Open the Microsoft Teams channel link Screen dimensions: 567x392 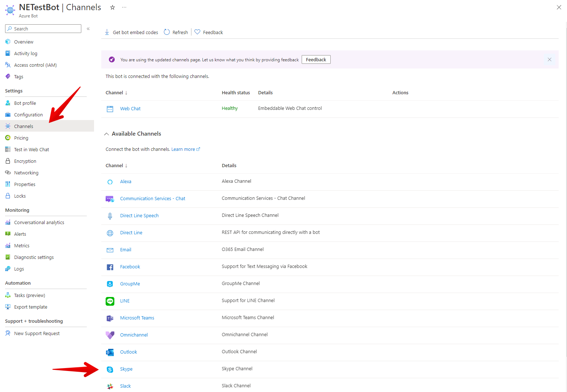click(137, 318)
